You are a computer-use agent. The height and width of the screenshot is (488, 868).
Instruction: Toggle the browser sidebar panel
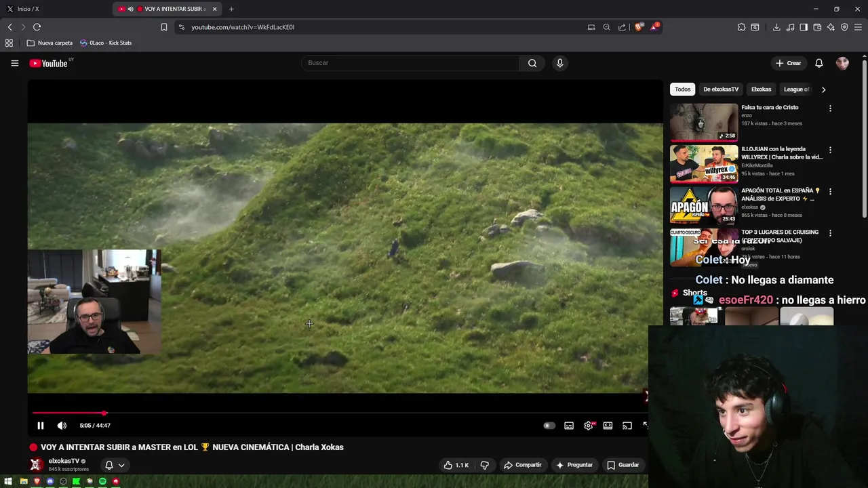(x=804, y=27)
